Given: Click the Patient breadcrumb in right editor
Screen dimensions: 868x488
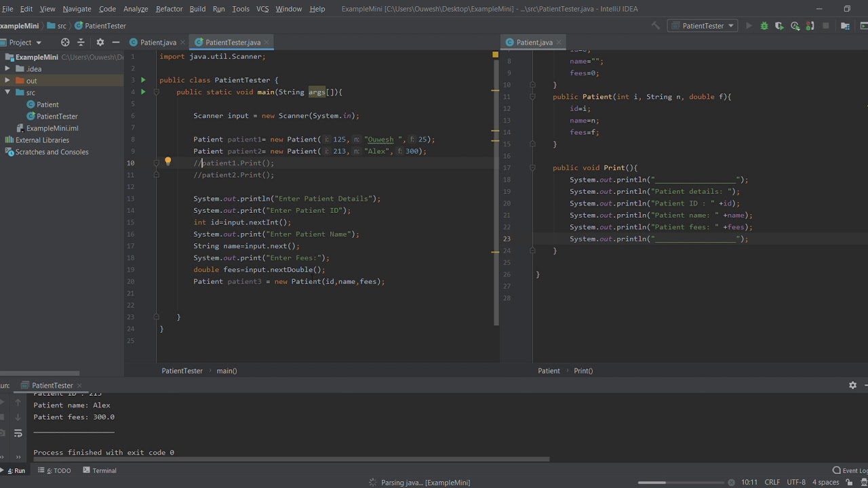Looking at the screenshot, I should pos(549,371).
